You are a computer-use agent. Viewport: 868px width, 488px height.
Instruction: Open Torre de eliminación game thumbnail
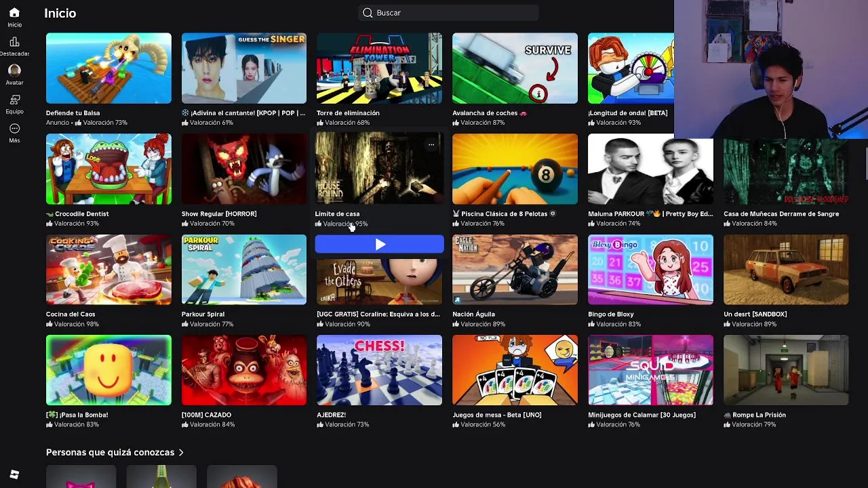point(379,68)
